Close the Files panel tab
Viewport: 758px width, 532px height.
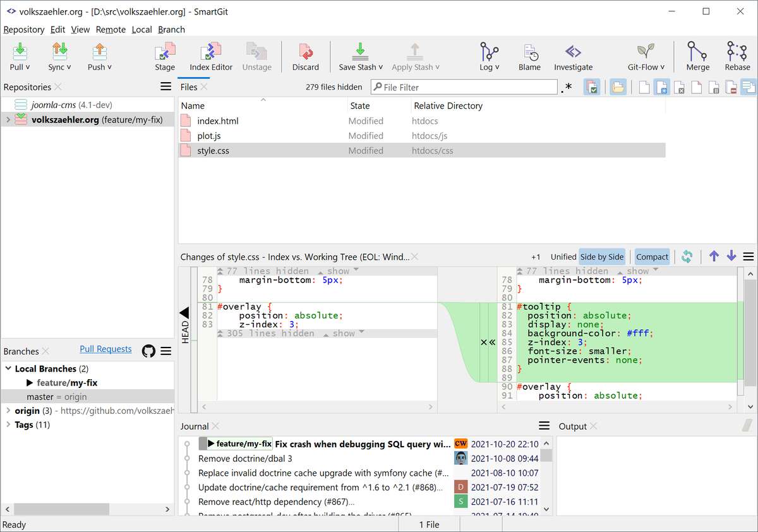pos(204,87)
